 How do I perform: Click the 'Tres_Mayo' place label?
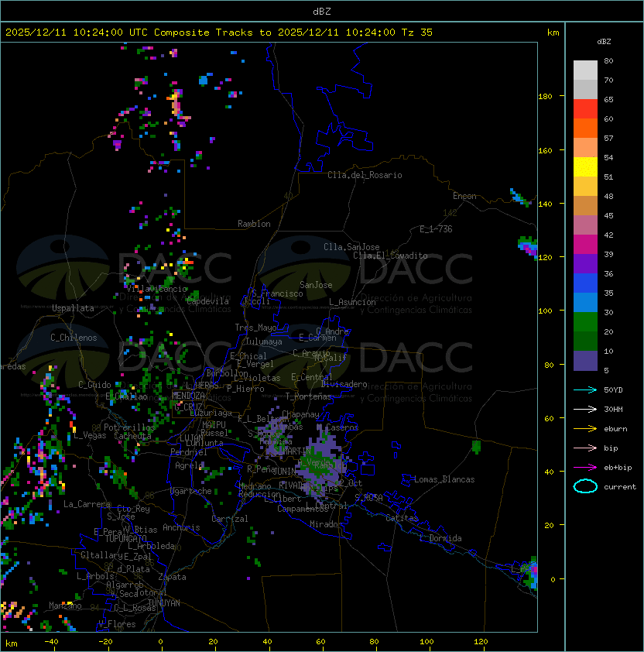click(x=255, y=328)
